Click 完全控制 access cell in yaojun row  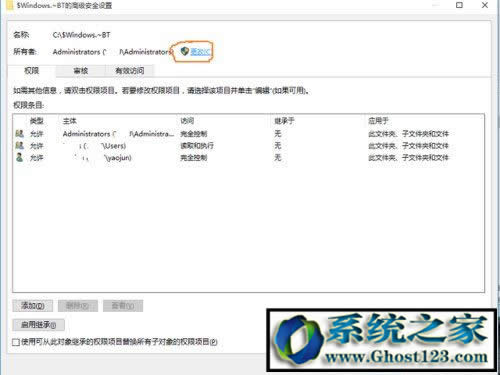click(194, 158)
